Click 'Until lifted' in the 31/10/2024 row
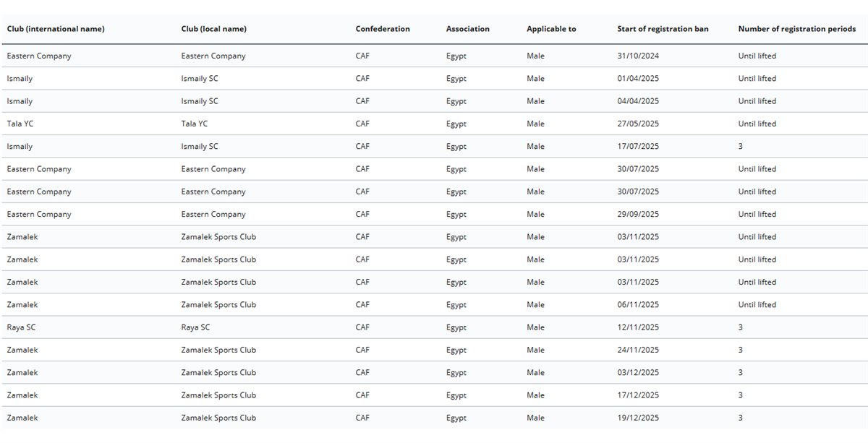Screen dimensions: 868x443 [757, 56]
